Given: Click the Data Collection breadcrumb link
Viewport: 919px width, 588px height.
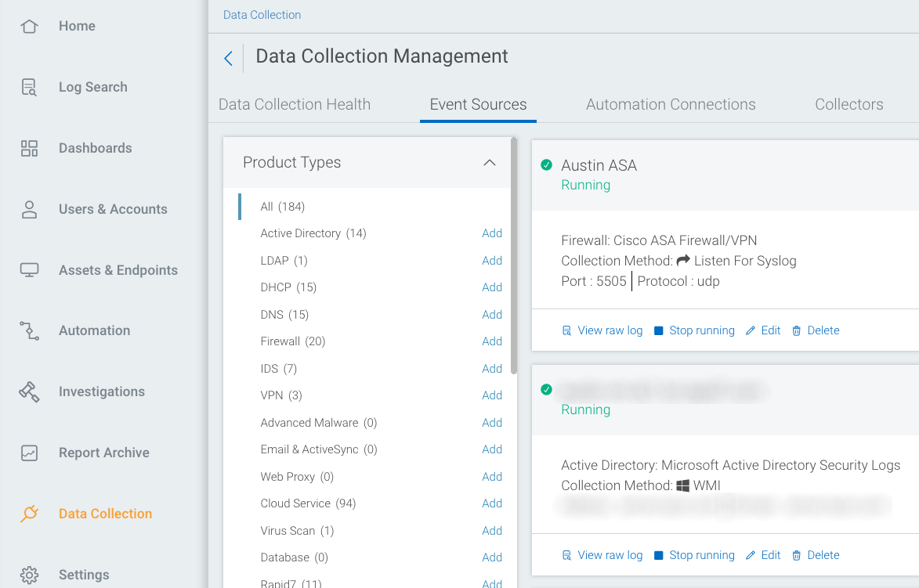Looking at the screenshot, I should point(262,15).
